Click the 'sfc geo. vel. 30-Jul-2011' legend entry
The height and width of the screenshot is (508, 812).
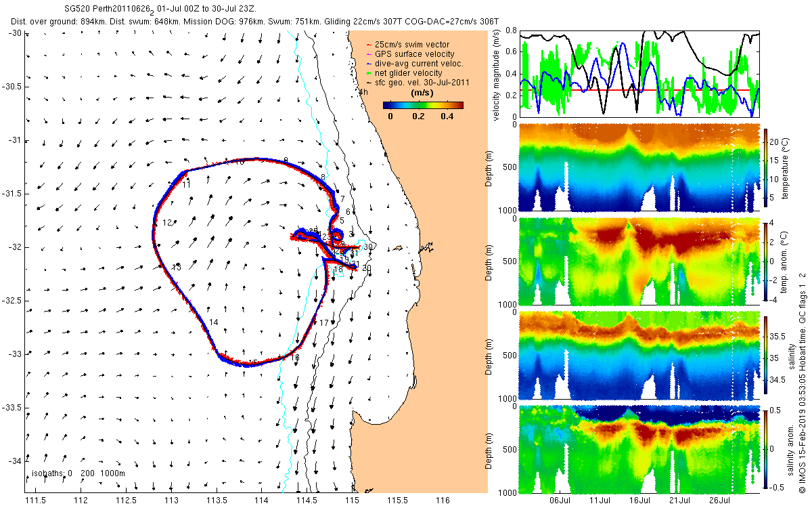pyautogui.click(x=420, y=82)
